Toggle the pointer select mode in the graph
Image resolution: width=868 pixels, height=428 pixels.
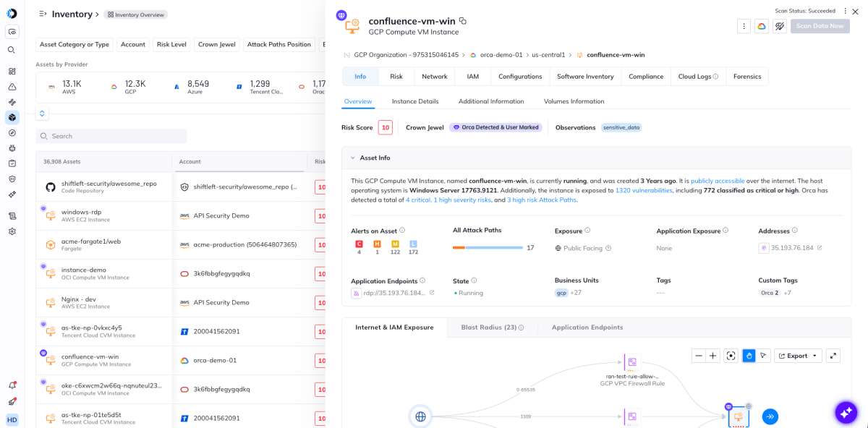point(763,356)
